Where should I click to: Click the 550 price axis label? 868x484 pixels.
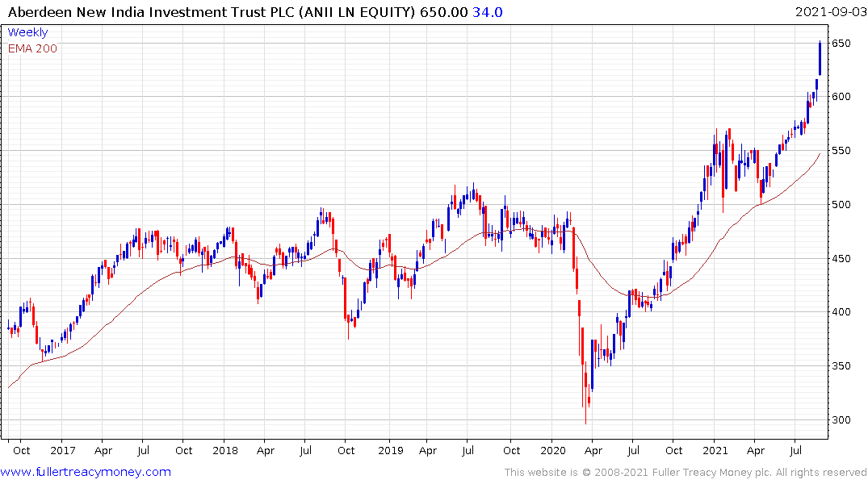click(841, 151)
